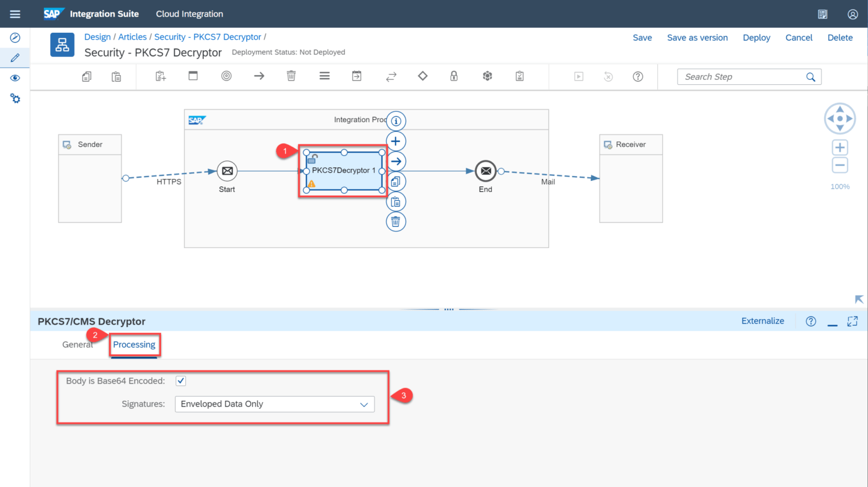
Task: Open Security - PKCS7 Decryptor breadcrumb link
Action: 208,37
